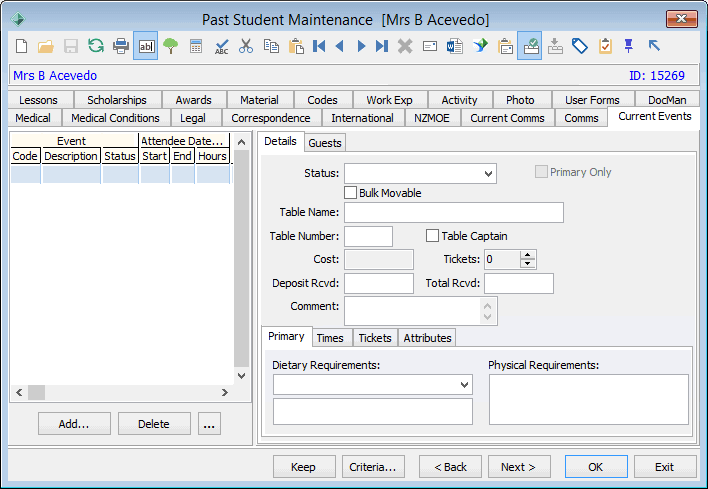Decrease Tickets with spinner down arrow
708x489 pixels.
[x=527, y=264]
